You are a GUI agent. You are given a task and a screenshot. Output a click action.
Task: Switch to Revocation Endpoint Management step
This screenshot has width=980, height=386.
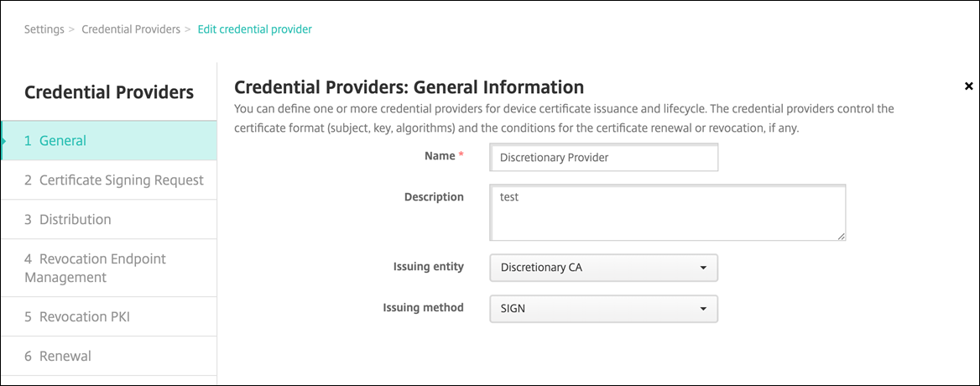click(95, 268)
